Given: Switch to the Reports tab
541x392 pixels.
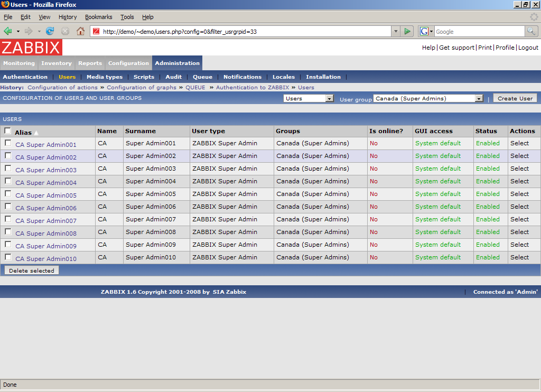Looking at the screenshot, I should point(90,63).
